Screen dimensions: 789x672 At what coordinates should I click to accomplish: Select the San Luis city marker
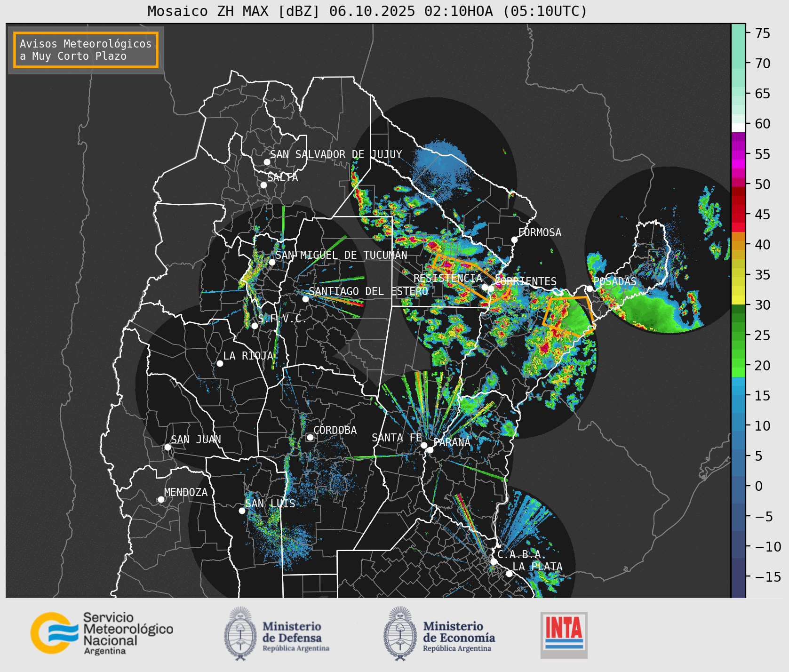point(242,511)
